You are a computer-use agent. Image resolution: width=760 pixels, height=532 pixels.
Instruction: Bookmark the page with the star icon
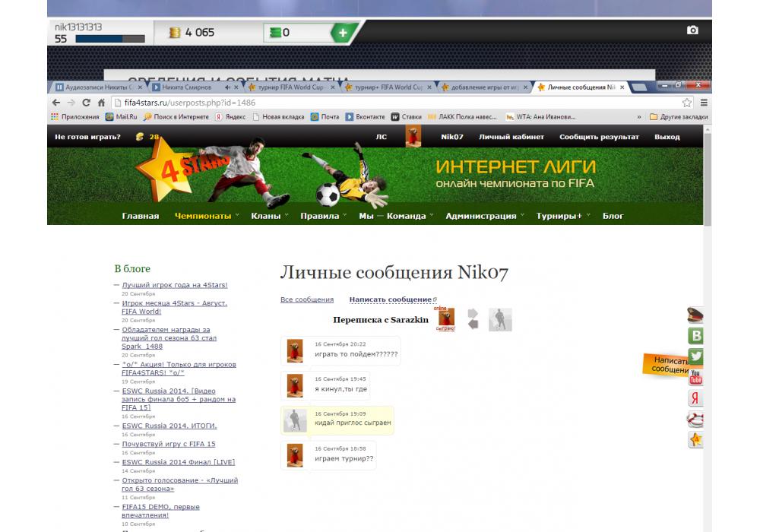coord(687,103)
